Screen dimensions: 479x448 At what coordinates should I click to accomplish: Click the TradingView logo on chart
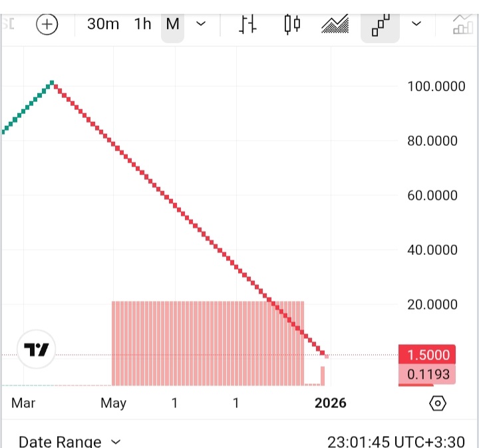pyautogui.click(x=37, y=349)
